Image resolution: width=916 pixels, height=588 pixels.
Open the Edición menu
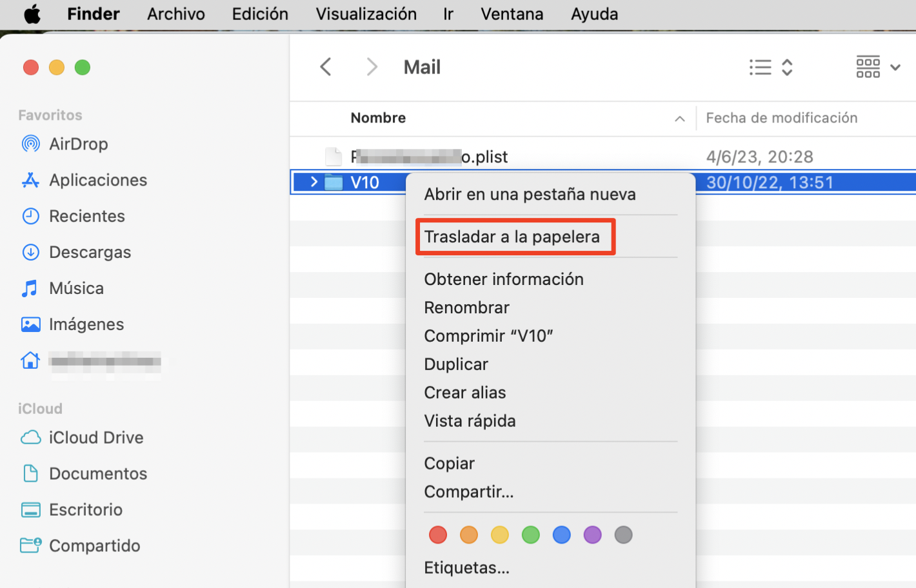pos(260,14)
